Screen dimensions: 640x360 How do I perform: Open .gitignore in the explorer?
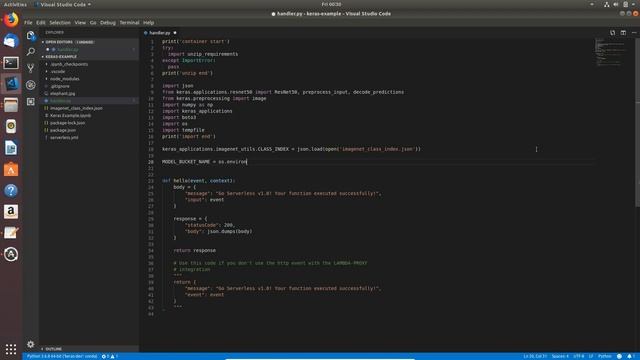(x=60, y=86)
